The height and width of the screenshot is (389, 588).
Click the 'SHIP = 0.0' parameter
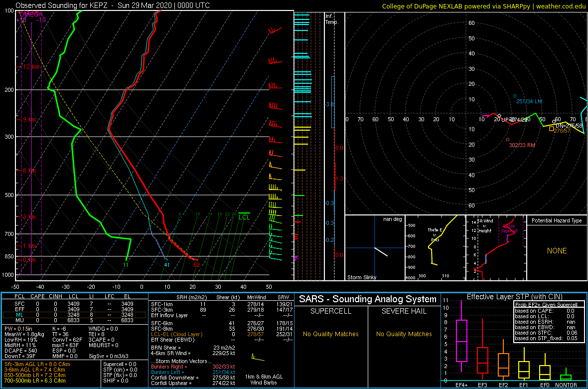click(117, 381)
